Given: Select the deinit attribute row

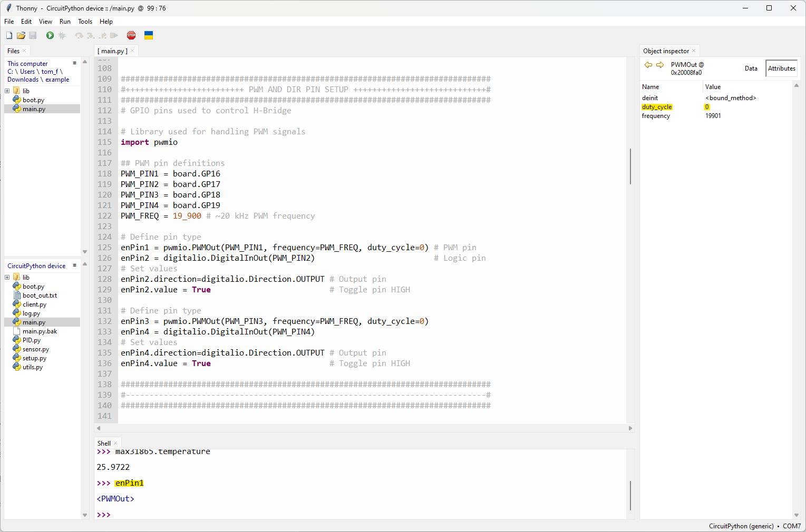Looking at the screenshot, I should tap(716, 98).
